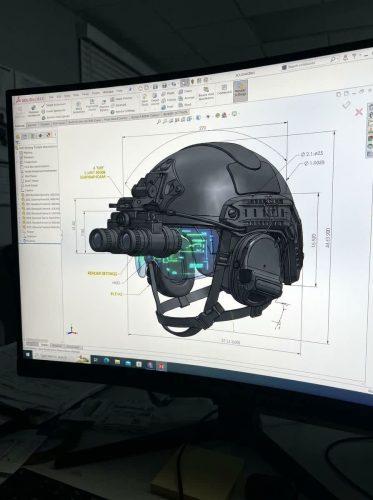
Task: Click the View Settings monitor icon in the heads-up toolbar
Action: [234, 114]
